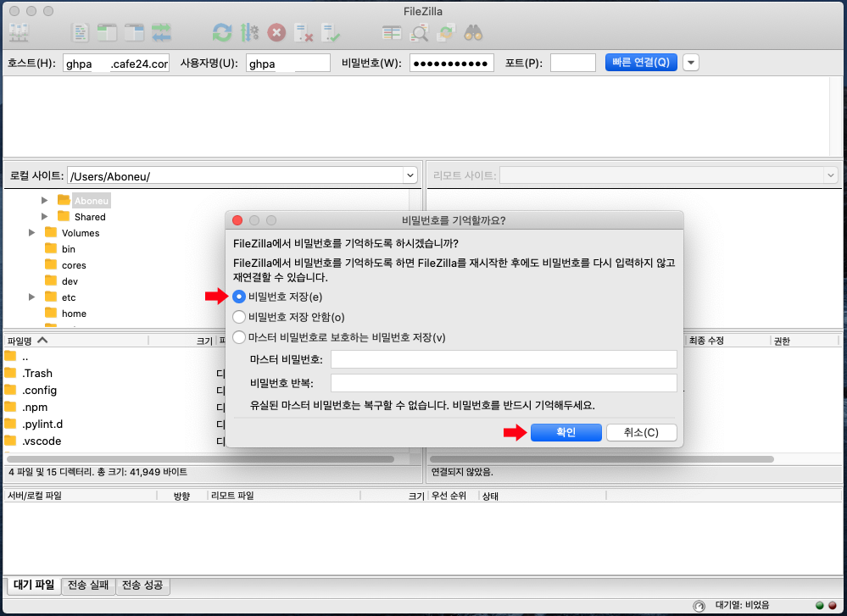
Task: Click the 권한 column header
Action: coord(803,341)
